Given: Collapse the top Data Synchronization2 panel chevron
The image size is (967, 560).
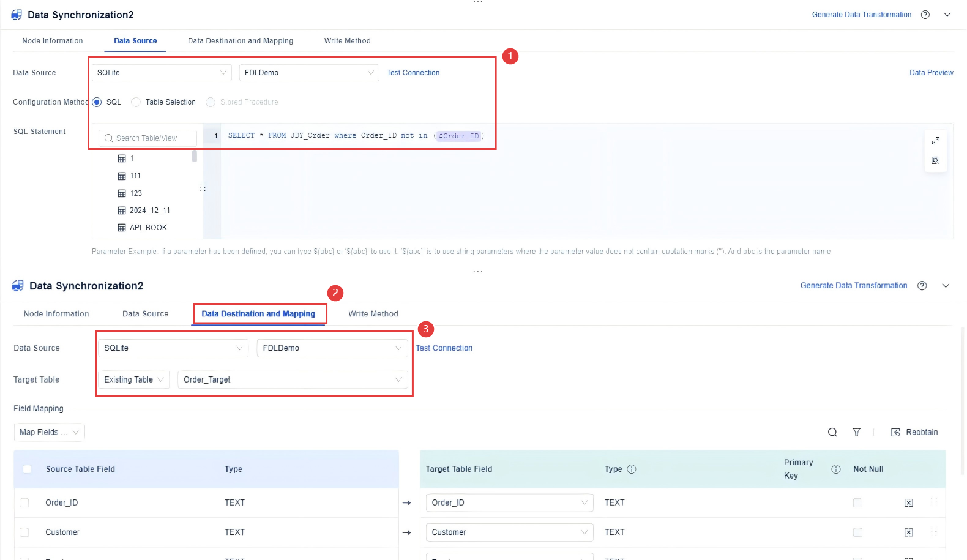Looking at the screenshot, I should (x=947, y=15).
